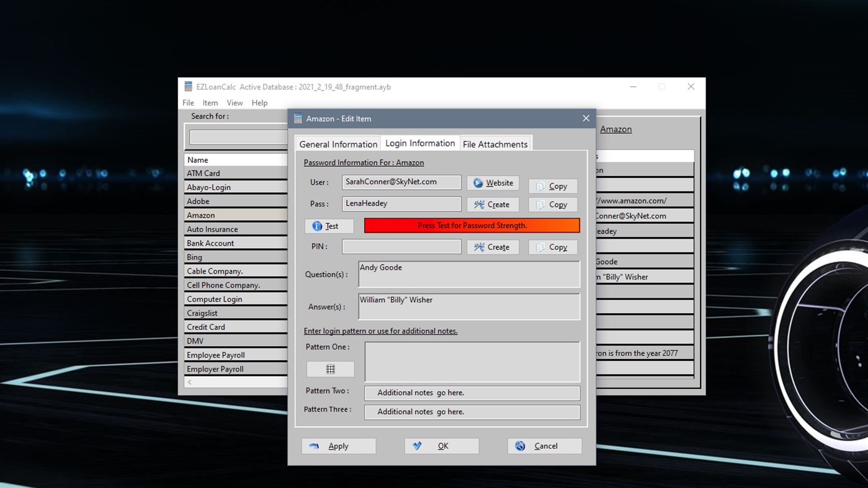Open the Help menu
The width and height of the screenshot is (868, 488).
(x=259, y=102)
